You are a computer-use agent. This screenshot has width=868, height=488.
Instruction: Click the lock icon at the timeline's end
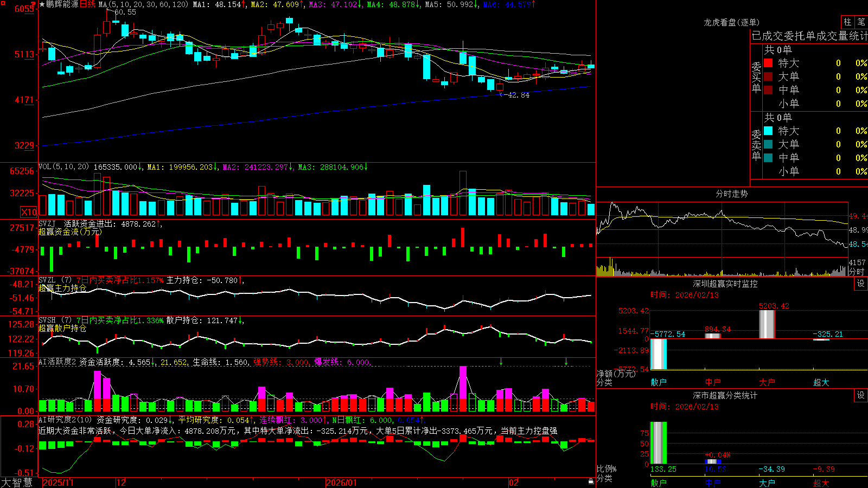(591, 481)
